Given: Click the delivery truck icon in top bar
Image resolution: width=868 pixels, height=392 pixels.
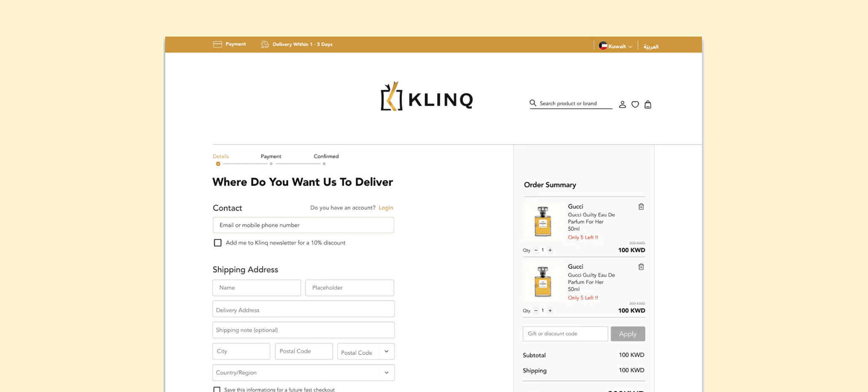Looking at the screenshot, I should 265,44.
